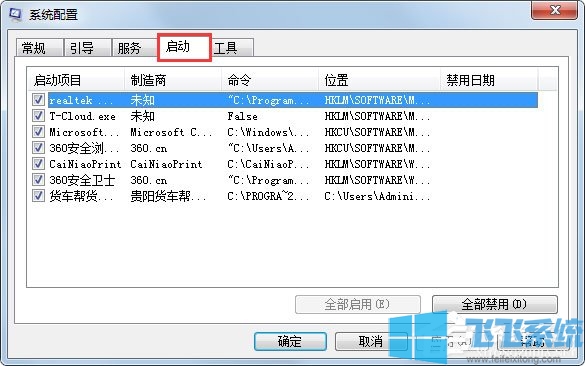
Task: Click the 位置 column header
Action: point(379,80)
